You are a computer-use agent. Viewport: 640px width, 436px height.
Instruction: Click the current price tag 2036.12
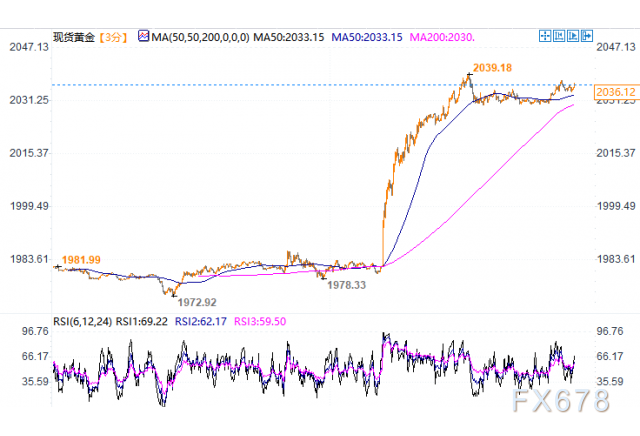(x=616, y=92)
